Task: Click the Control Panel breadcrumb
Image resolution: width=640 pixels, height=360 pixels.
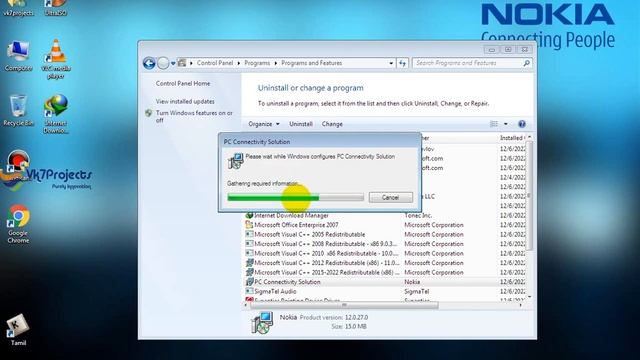Action: point(215,63)
